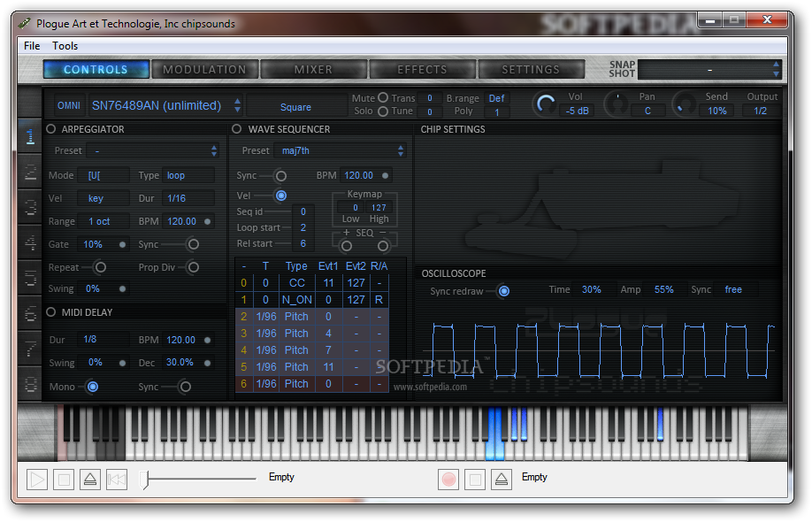Click the B.range Def value
The height and width of the screenshot is (522, 812).
496,98
